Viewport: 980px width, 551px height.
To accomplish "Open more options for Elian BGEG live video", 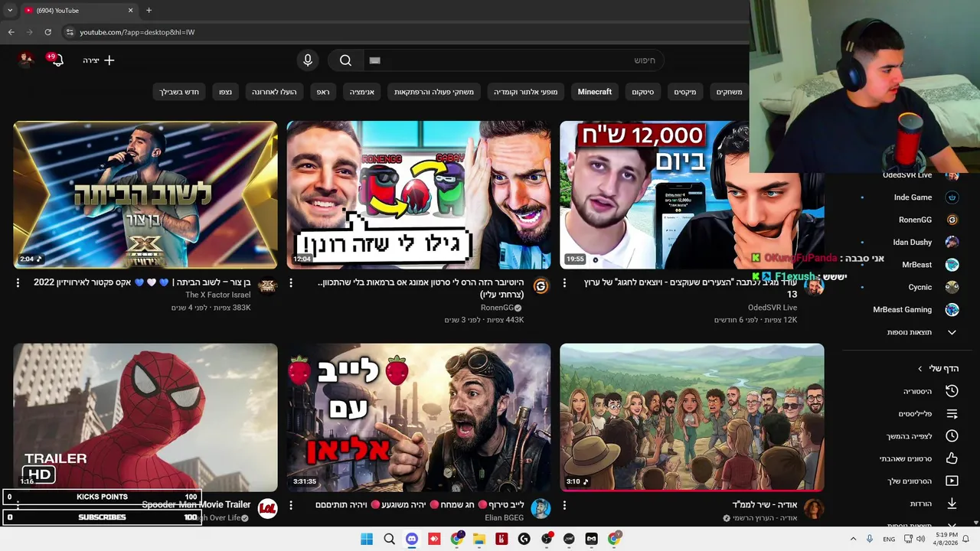I will pos(291,506).
